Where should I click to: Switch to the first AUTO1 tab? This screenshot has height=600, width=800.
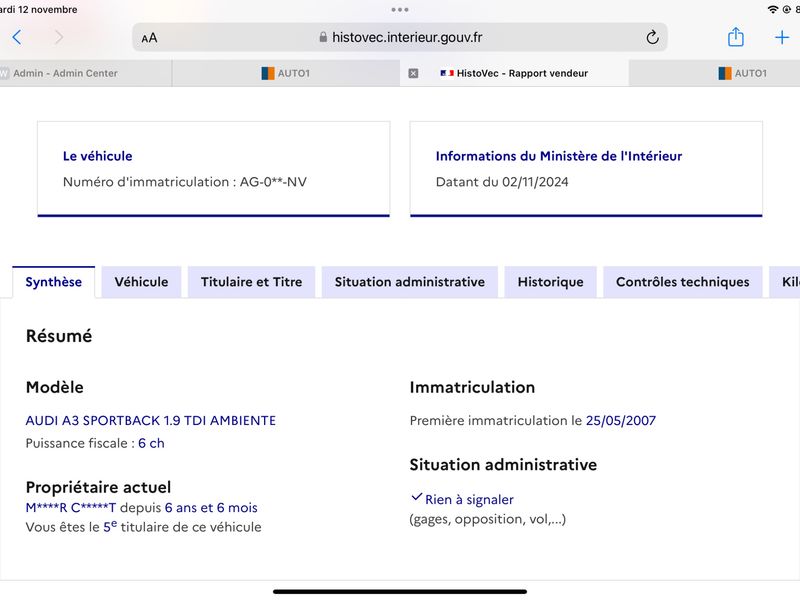(x=286, y=73)
